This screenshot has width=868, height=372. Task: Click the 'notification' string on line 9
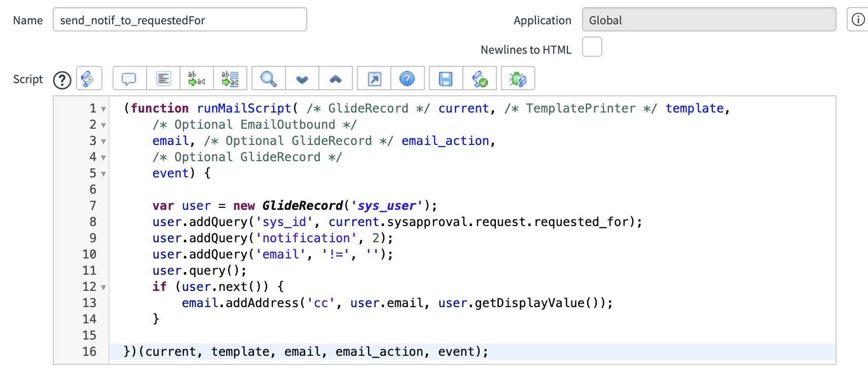306,238
